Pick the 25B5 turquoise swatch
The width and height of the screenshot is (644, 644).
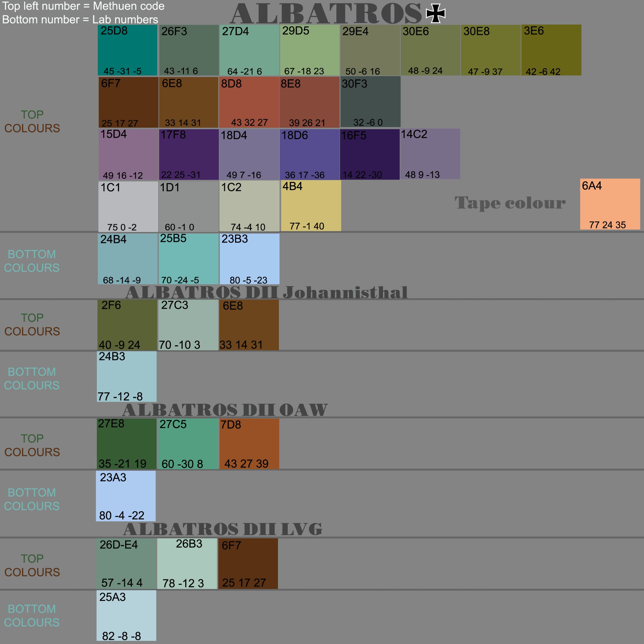189,259
